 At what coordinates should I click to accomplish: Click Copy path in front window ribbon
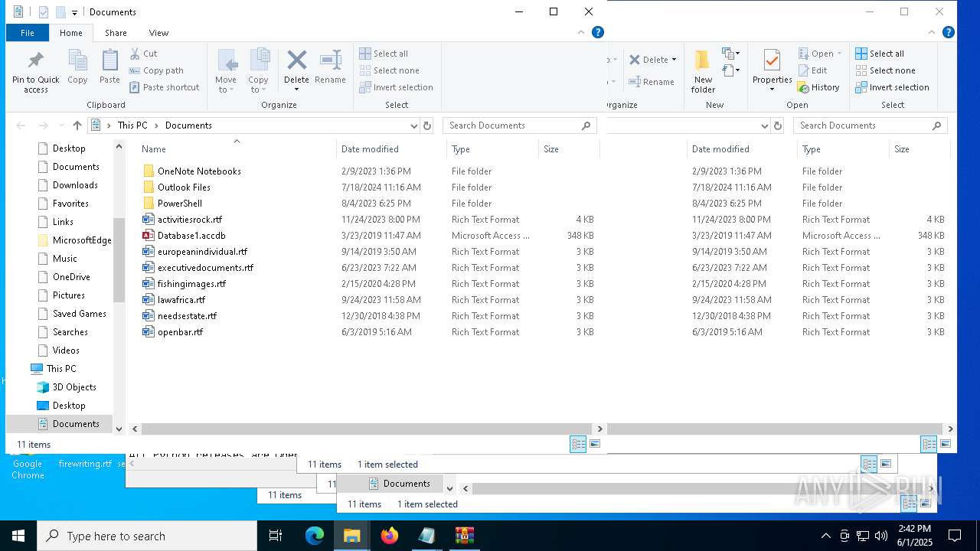[157, 70]
